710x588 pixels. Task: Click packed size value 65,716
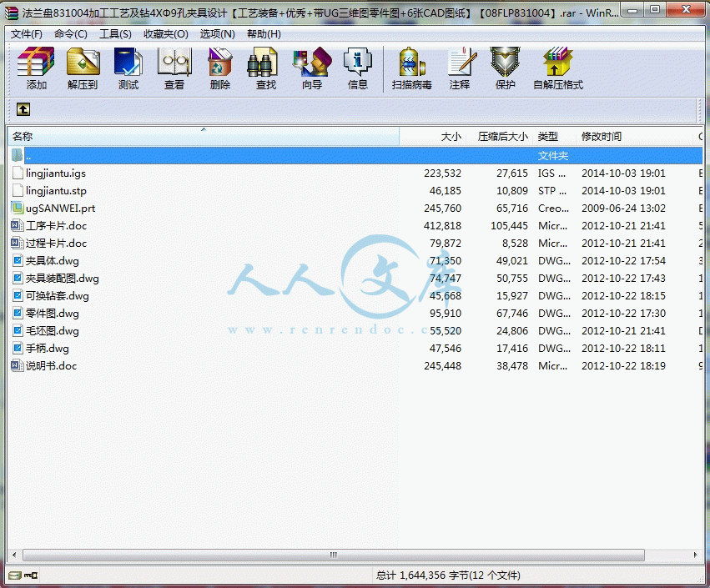pos(512,209)
